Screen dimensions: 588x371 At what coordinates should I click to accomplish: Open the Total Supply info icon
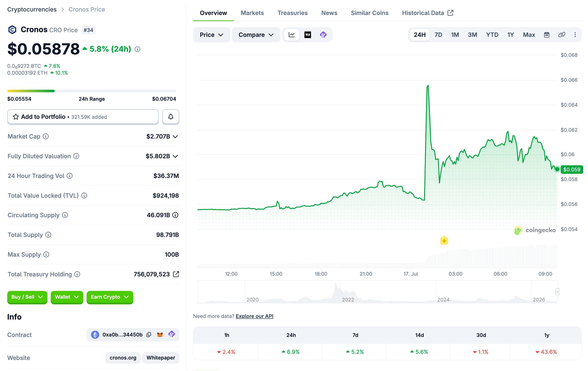pos(48,235)
